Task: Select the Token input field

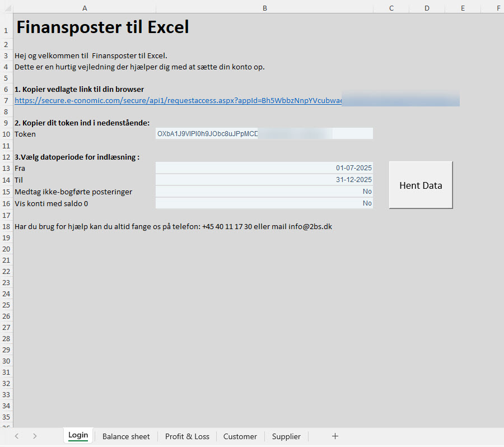Action: pyautogui.click(x=264, y=134)
